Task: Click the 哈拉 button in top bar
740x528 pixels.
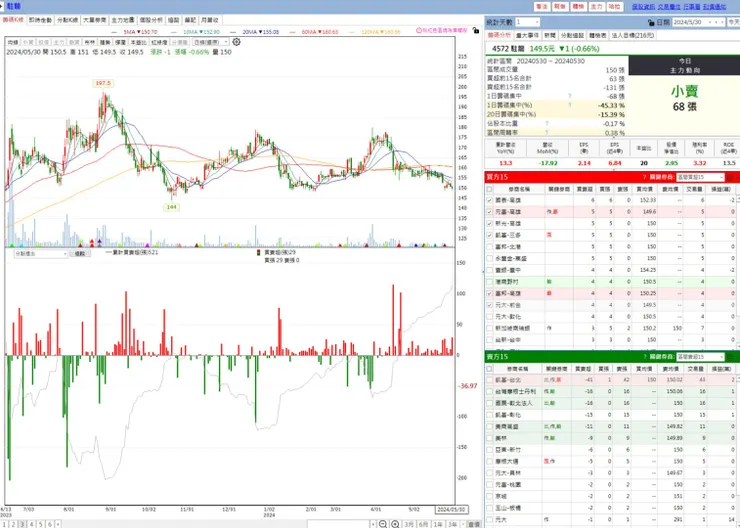Action: click(x=614, y=7)
